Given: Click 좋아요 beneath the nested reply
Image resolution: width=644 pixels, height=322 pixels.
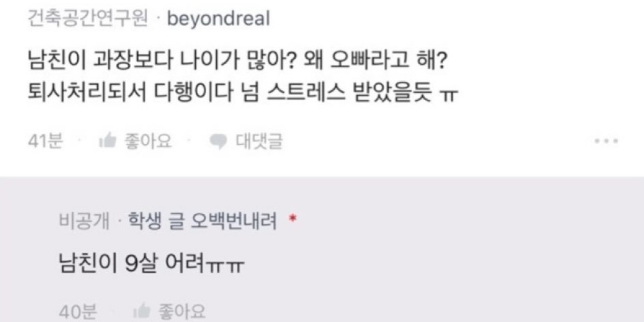Looking at the screenshot, I should (x=181, y=311).
